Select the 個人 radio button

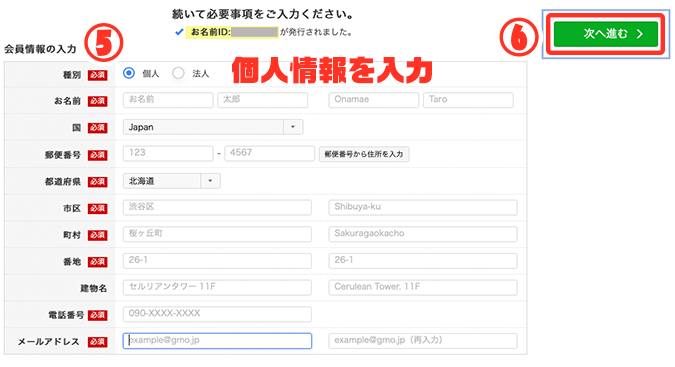129,73
